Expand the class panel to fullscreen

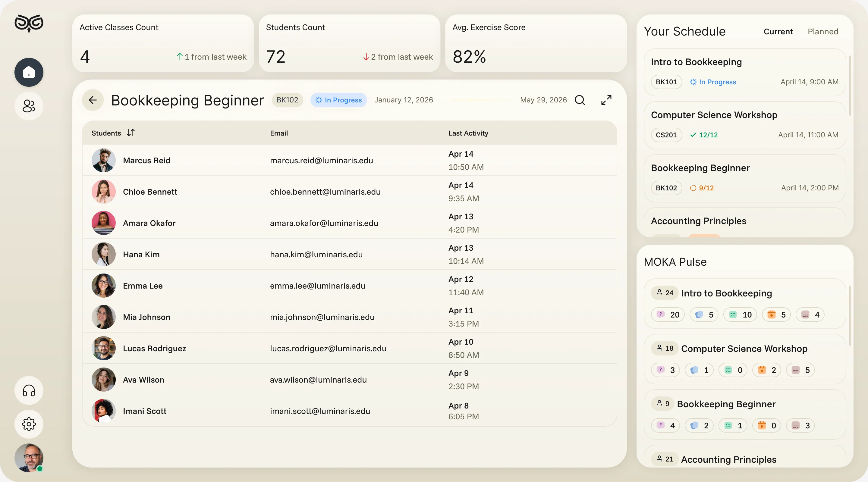point(606,100)
